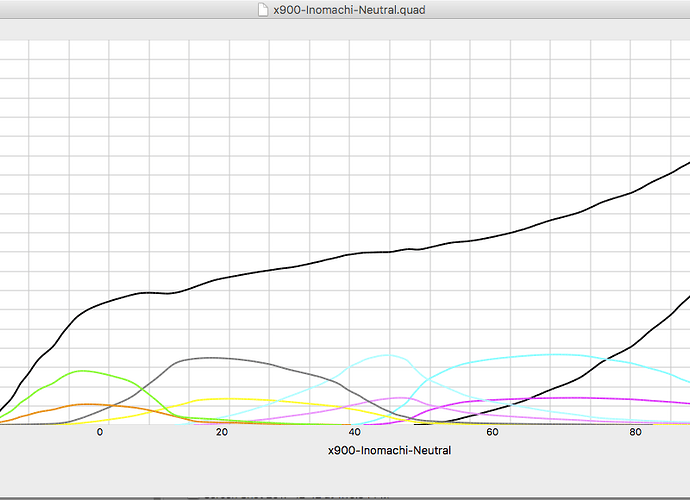Click the gray toolbar strip below the title
This screenshot has width=690, height=500.
tap(345, 30)
